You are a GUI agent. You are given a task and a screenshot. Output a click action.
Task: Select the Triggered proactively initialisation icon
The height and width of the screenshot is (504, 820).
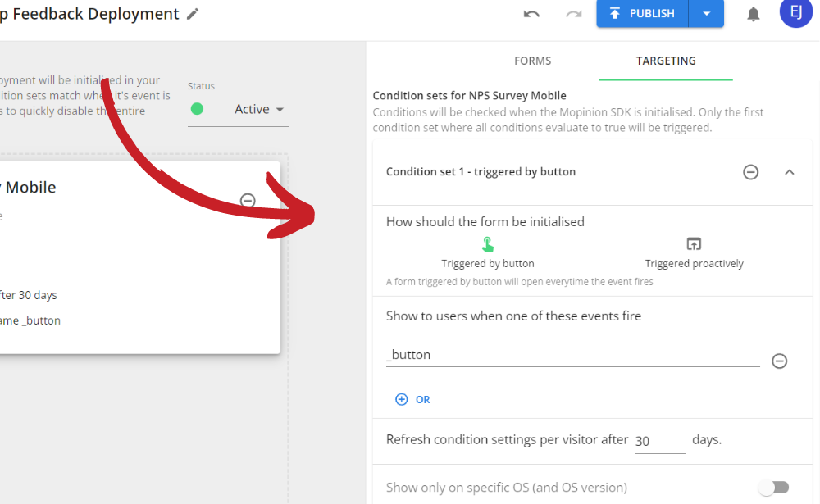click(x=694, y=244)
